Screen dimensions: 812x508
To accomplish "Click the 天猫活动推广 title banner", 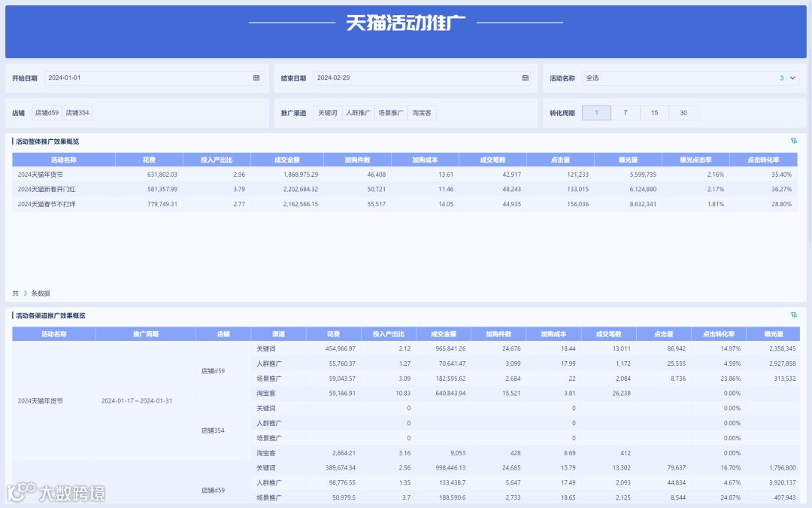I will tap(405, 31).
